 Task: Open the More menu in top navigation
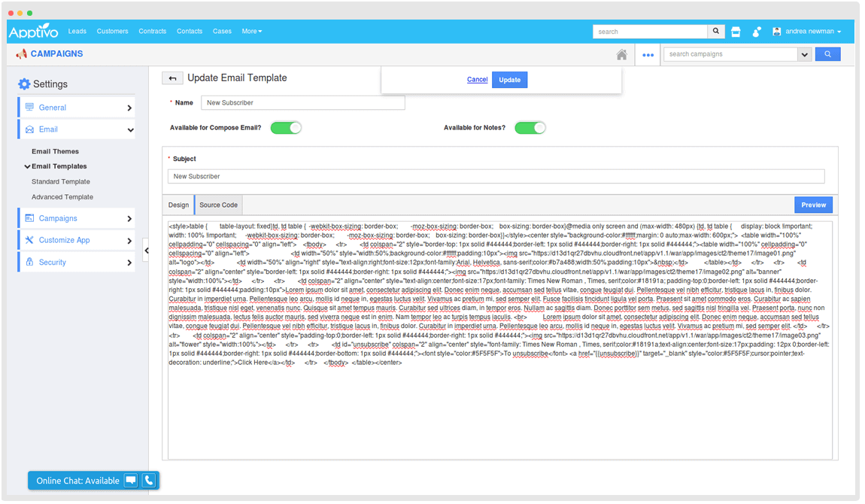tap(251, 32)
